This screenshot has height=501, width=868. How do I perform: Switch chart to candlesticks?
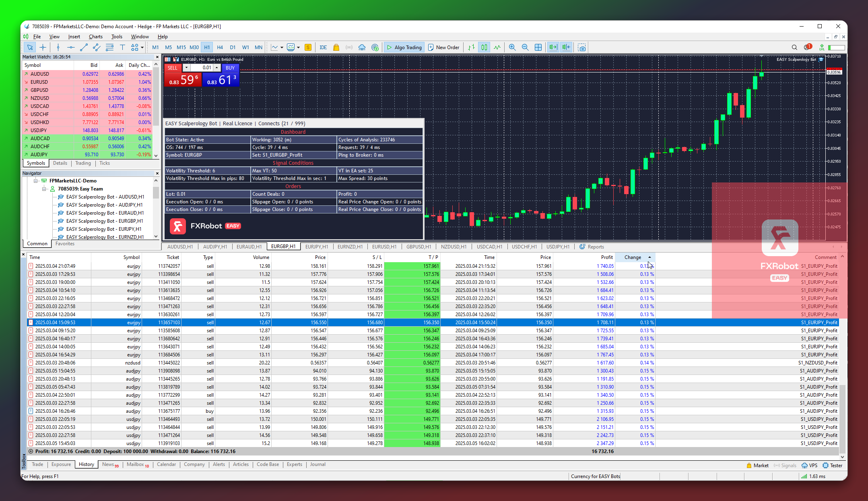click(x=484, y=48)
